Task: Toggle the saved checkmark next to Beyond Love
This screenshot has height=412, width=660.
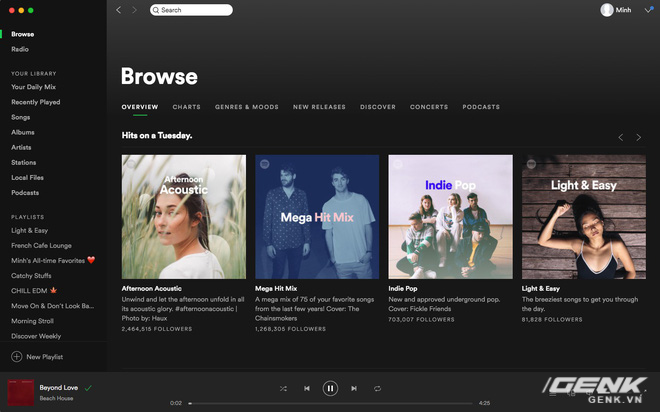Action: pos(88,388)
